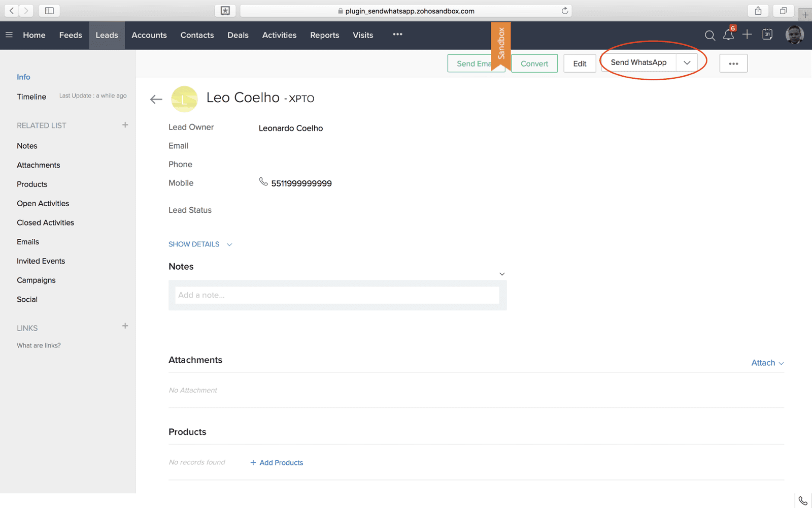Click the back arrow beside Leo Coelho
Image resolution: width=812 pixels, height=508 pixels.
click(156, 99)
